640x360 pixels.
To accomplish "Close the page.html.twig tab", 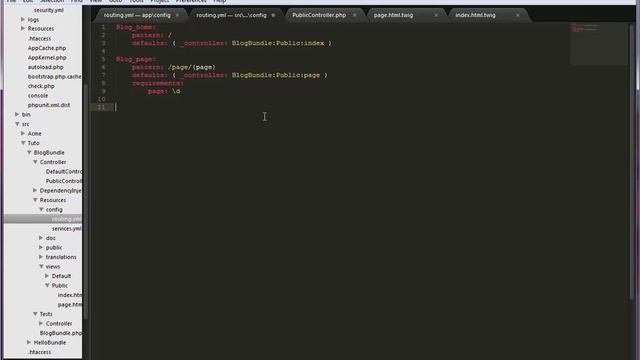I will point(436,15).
